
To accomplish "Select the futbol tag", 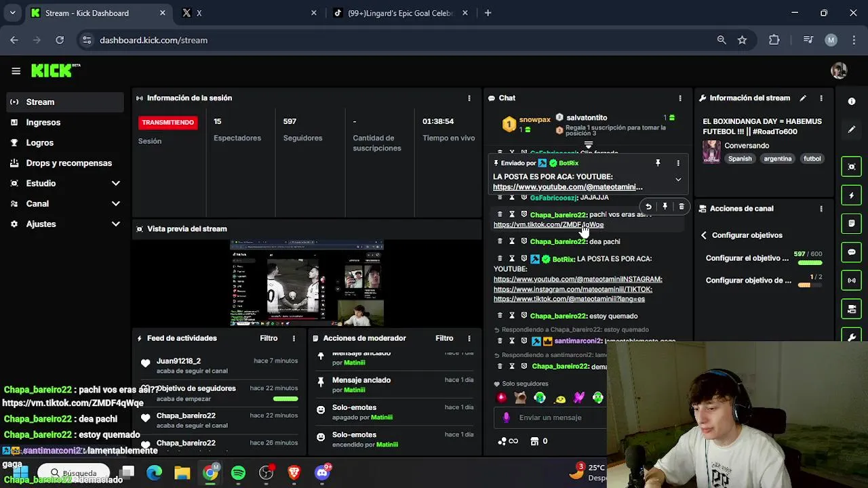I will click(812, 159).
